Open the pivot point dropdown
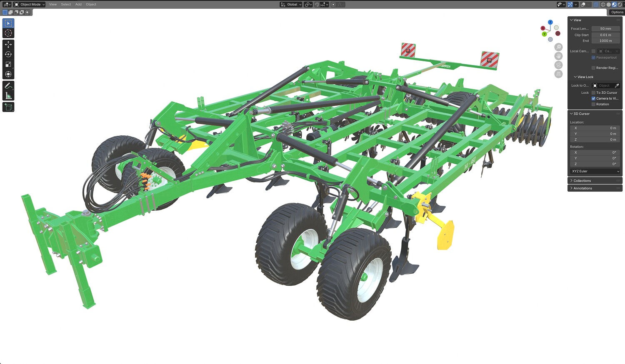The height and width of the screenshot is (364, 625). pos(308,5)
